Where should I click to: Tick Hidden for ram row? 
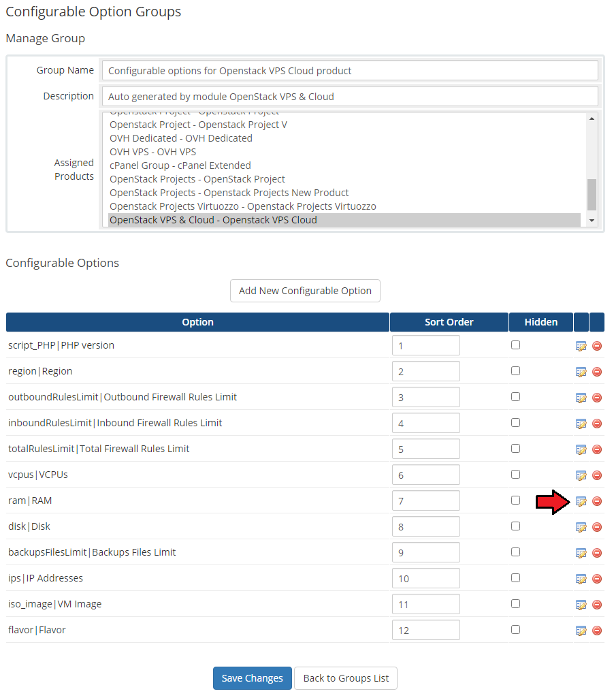pos(515,500)
